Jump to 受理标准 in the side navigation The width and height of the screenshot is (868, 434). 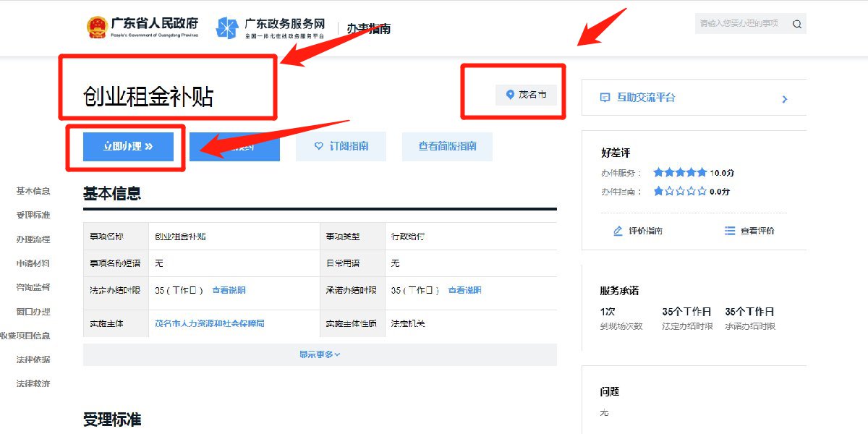[x=33, y=215]
